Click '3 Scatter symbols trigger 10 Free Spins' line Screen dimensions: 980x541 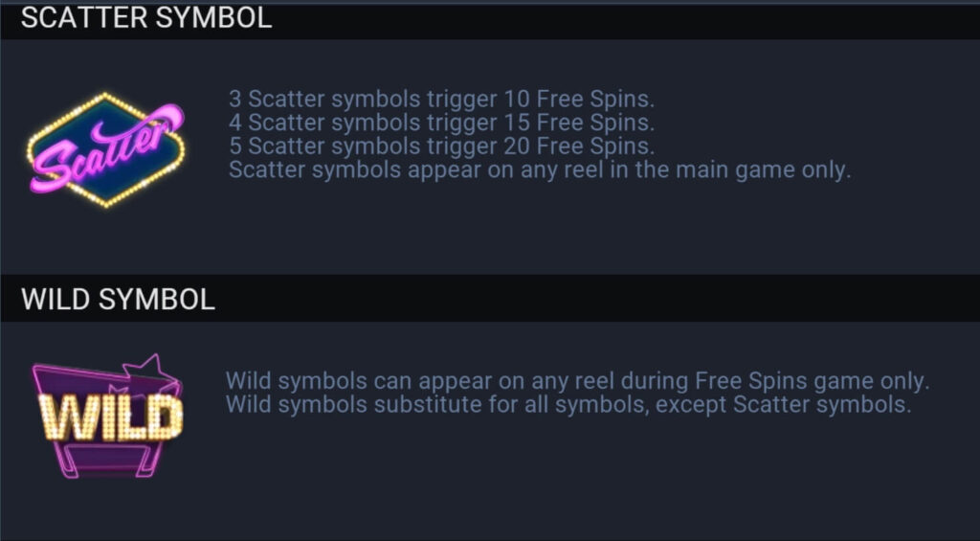(441, 99)
